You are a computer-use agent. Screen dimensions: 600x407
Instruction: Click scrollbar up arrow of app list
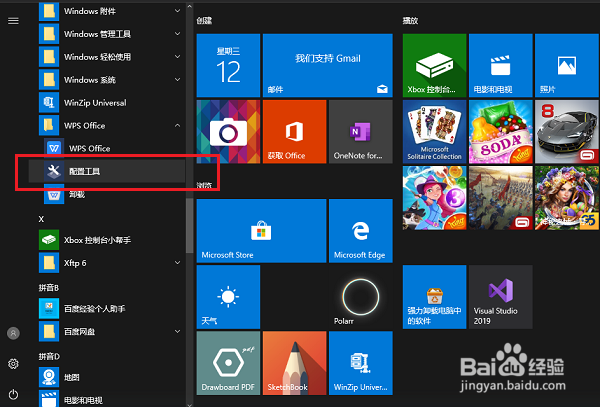(x=189, y=7)
